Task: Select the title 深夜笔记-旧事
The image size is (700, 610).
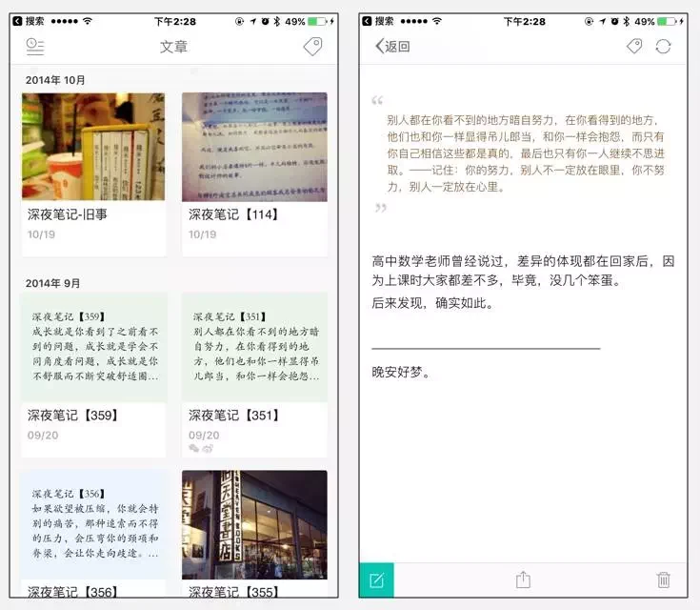Action: [x=68, y=214]
